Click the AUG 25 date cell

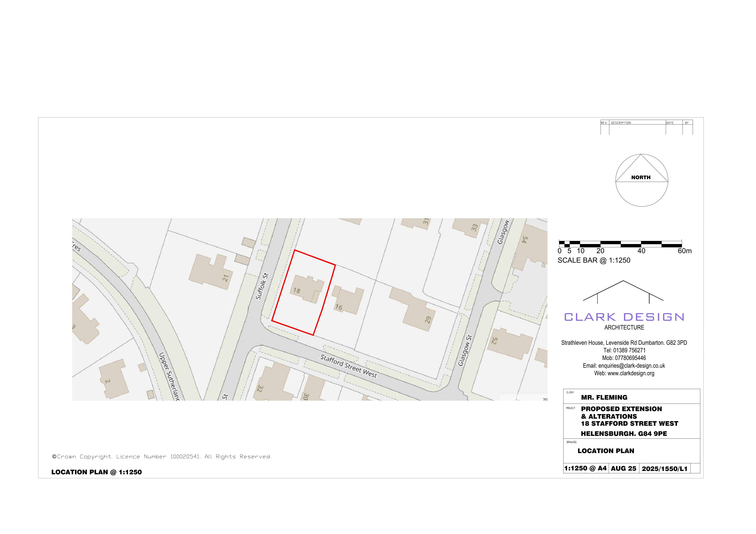click(x=624, y=469)
